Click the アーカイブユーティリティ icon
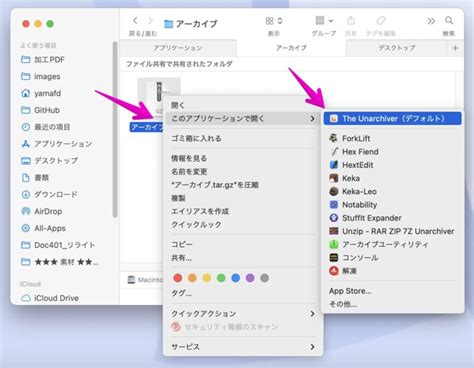The width and height of the screenshot is (474, 368). click(334, 244)
